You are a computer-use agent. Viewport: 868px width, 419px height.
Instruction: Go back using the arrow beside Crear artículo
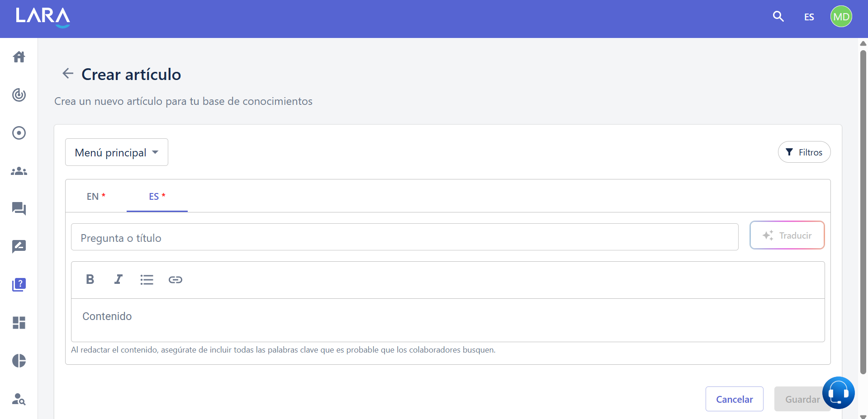point(68,73)
